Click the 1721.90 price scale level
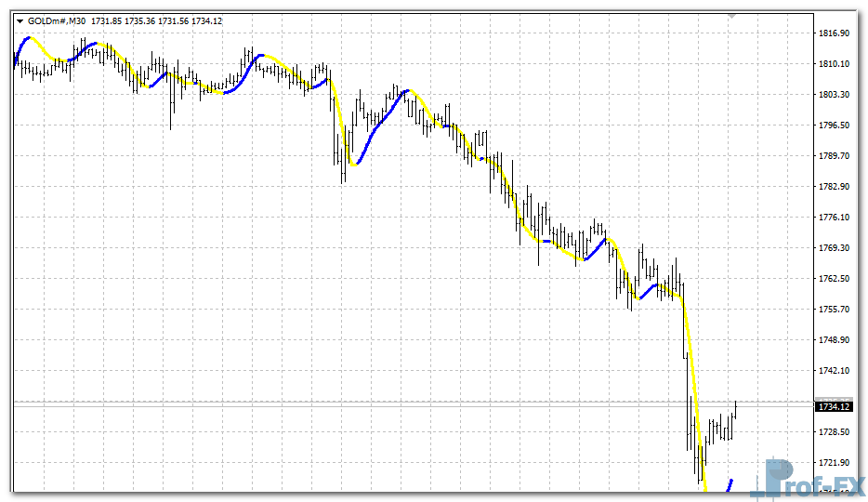This screenshot has height=502, width=868. click(835, 463)
